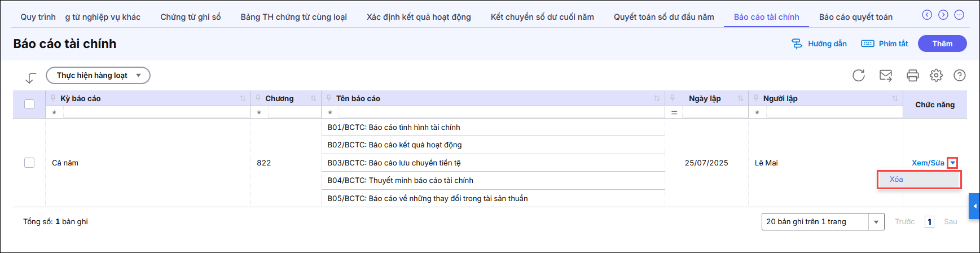The height and width of the screenshot is (253, 980).
Task: Open more tabs ellipsis icon
Action: [x=959, y=15]
